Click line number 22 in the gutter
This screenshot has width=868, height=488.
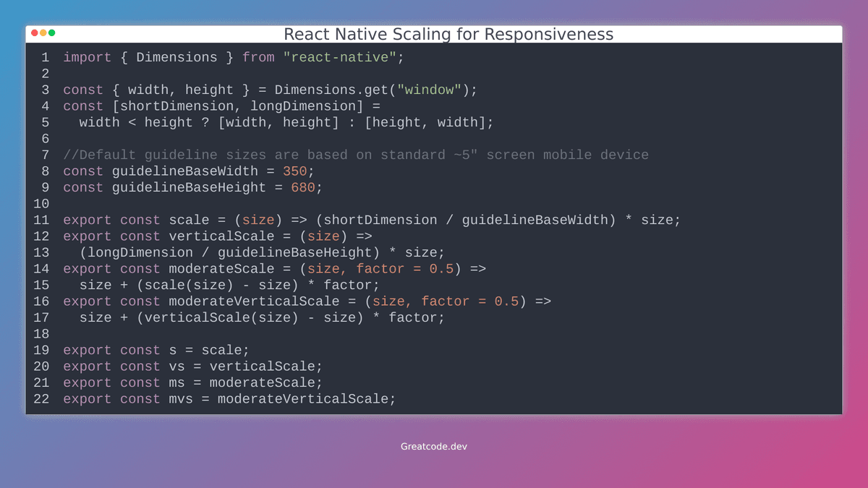tap(41, 398)
